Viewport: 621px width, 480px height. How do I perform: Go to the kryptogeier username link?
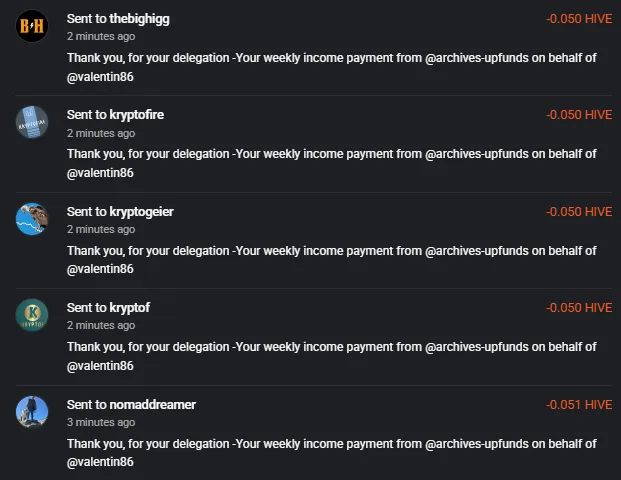(x=141, y=212)
